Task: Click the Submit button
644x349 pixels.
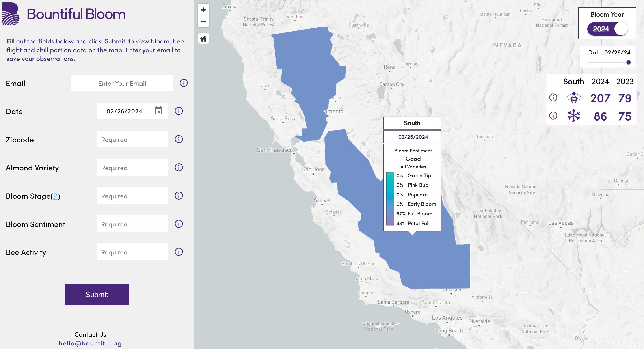Action: (x=97, y=295)
